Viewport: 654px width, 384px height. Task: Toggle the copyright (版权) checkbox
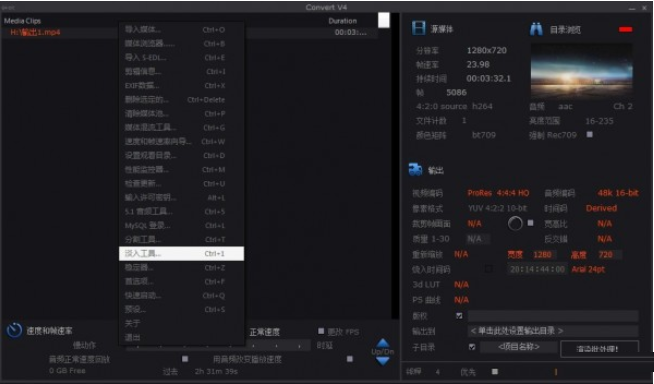click(x=459, y=316)
